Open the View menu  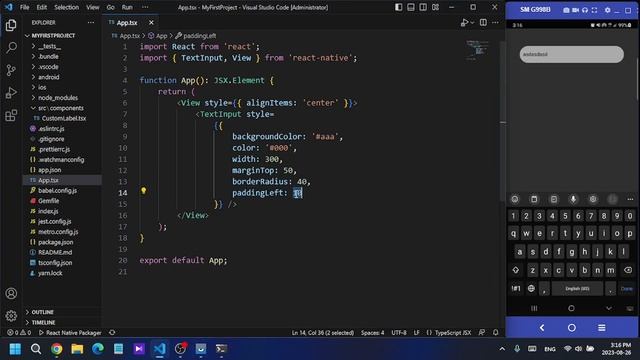[x=93, y=7]
